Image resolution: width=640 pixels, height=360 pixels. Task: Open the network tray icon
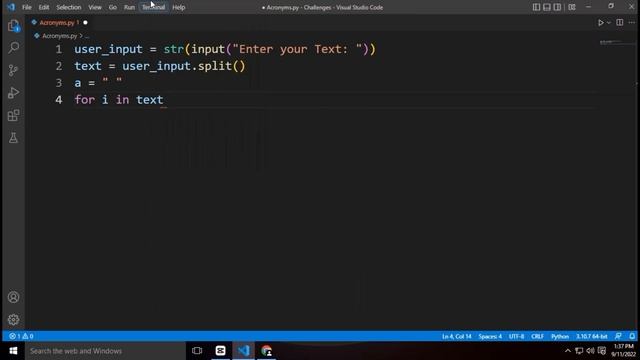pyautogui.click(x=579, y=351)
